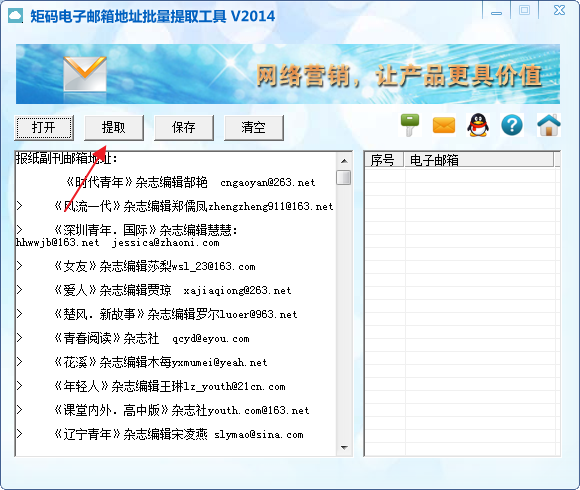Image resolution: width=580 pixels, height=490 pixels.
Task: Click email lz_youth@21cn.com in text
Action: click(x=235, y=387)
